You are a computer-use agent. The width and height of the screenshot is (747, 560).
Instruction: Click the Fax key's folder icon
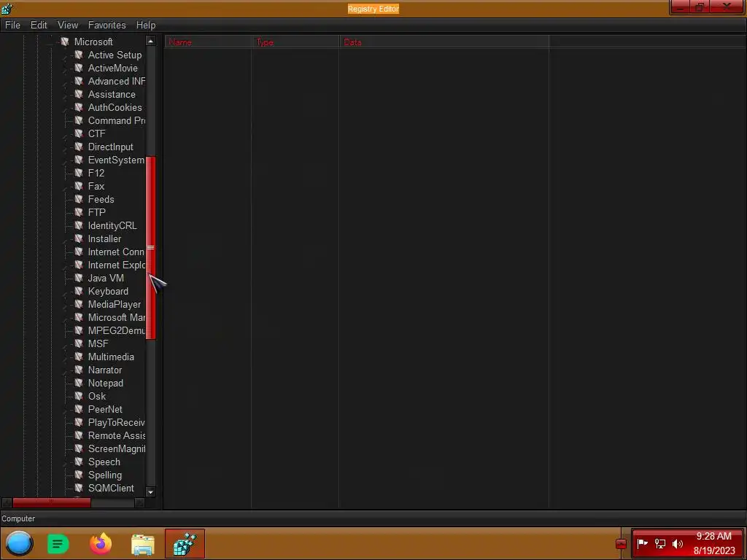(x=79, y=186)
